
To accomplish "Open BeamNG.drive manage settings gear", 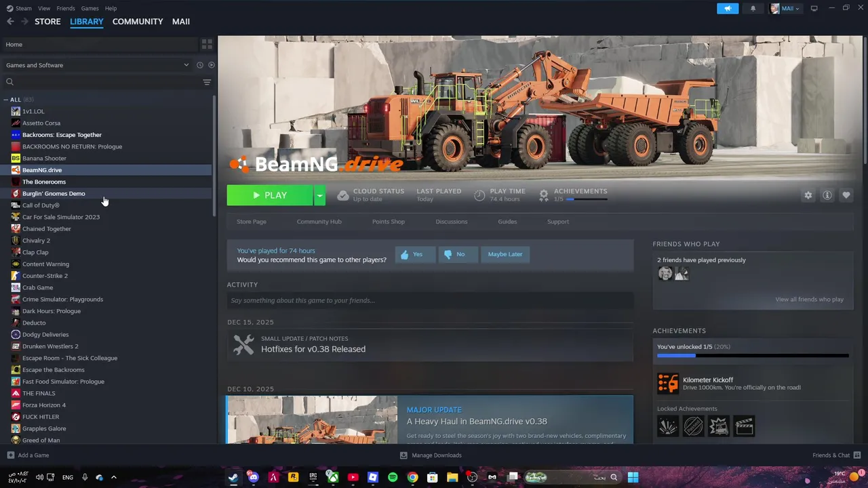I will [x=808, y=195].
